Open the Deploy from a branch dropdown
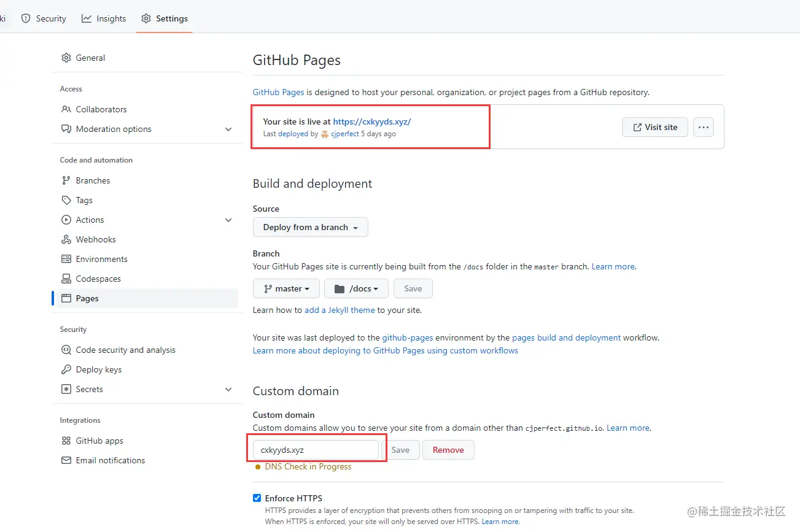Image resolution: width=800 pixels, height=532 pixels. (x=311, y=227)
